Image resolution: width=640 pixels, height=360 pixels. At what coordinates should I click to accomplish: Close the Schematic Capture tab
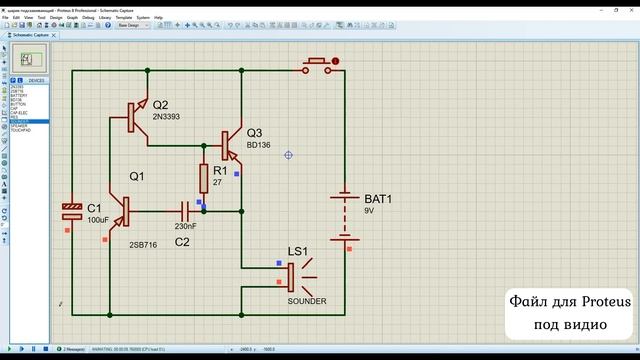[x=53, y=36]
